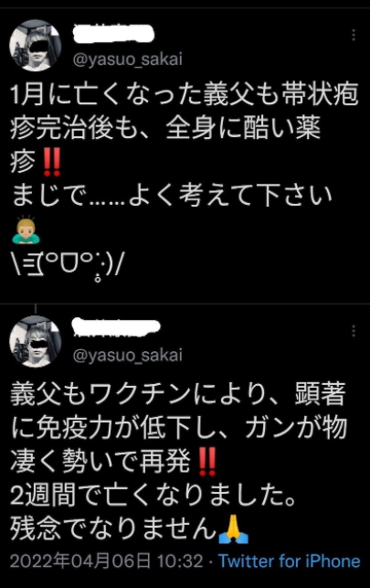Screen dimensions: 370x588
Task: Open the more options menu on the second tweet
Action: (x=354, y=331)
